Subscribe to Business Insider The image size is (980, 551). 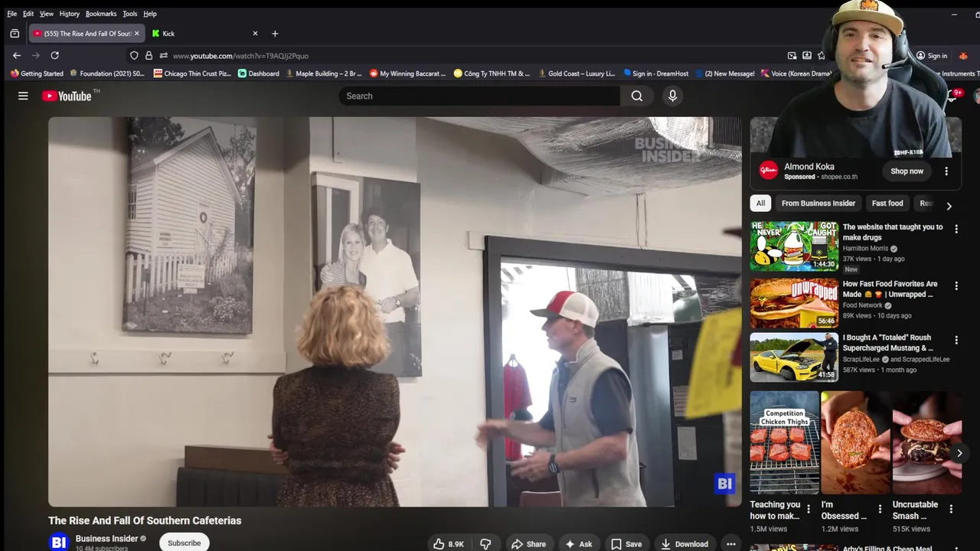point(185,543)
